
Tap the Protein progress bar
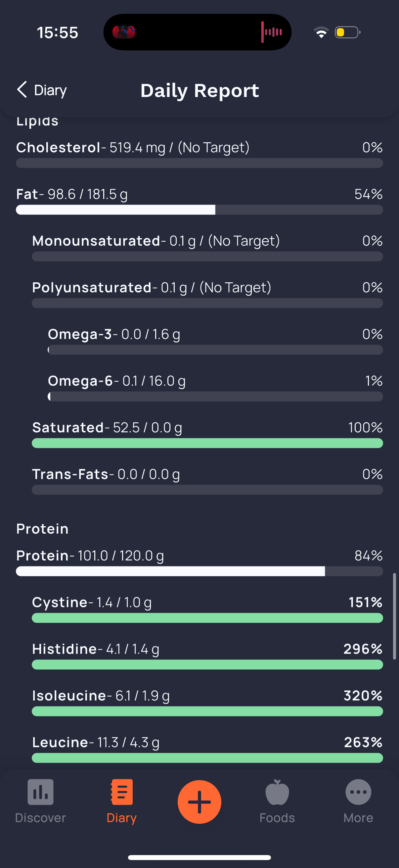(199, 571)
